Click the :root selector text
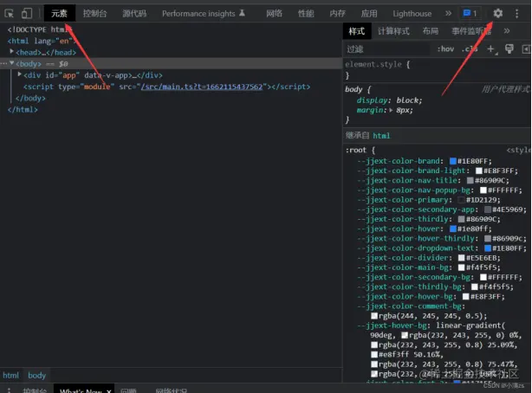Viewport: 532px width, 393px height. tap(355, 150)
